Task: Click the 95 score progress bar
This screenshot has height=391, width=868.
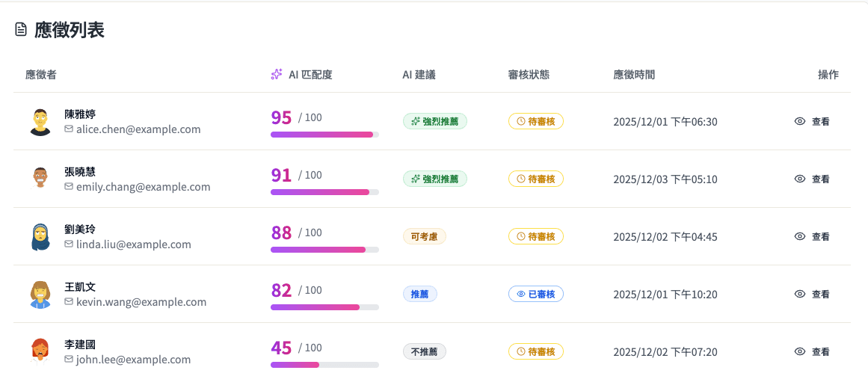Action: tap(325, 135)
